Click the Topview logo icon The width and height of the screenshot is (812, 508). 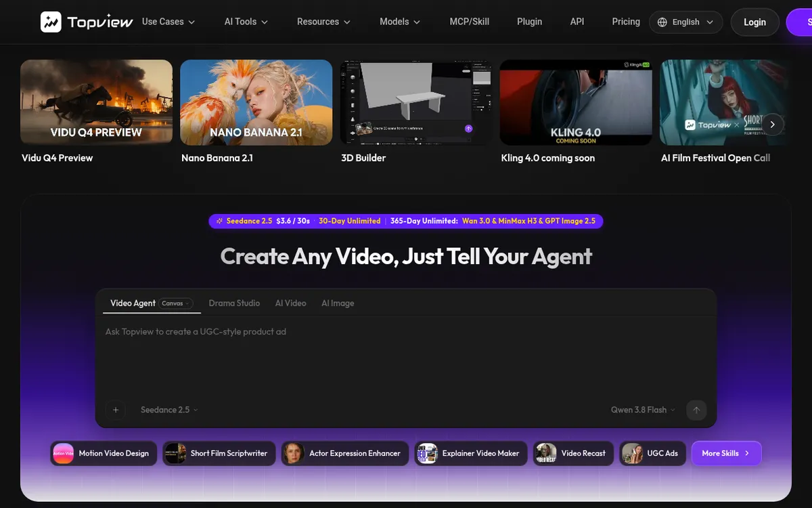pyautogui.click(x=51, y=22)
